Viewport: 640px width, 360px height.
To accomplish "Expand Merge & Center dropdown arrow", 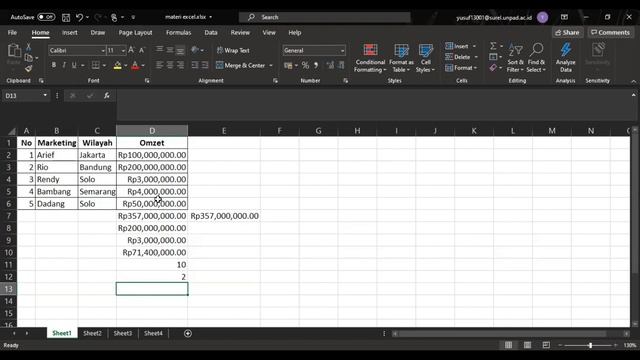I will click(x=271, y=65).
